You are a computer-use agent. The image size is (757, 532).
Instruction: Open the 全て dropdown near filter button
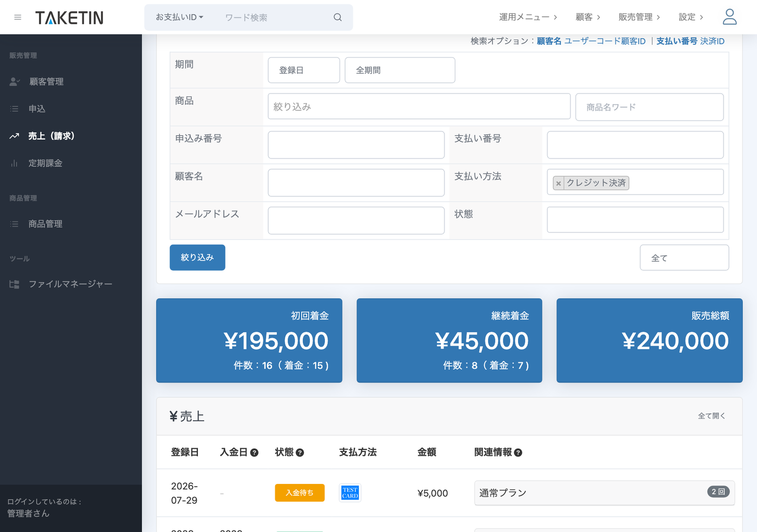coord(684,258)
